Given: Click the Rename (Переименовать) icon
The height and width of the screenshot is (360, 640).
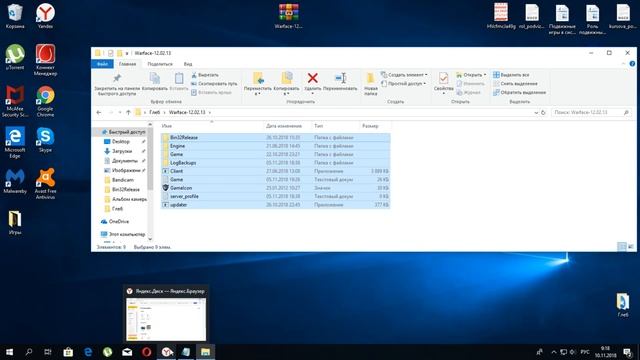Looking at the screenshot, I should (340, 78).
